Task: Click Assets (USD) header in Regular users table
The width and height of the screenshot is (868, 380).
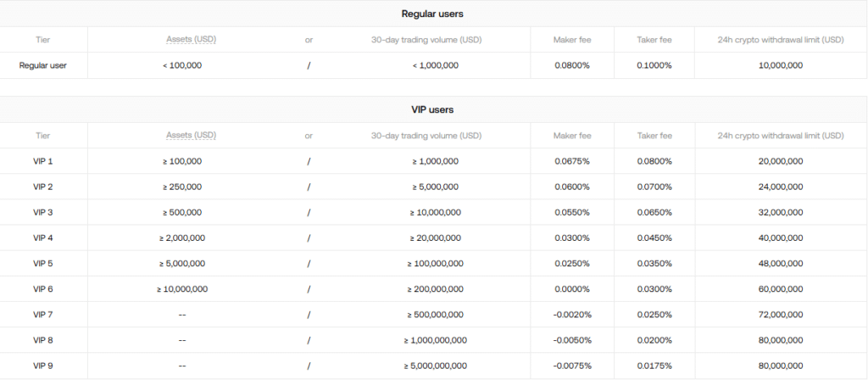Action: 191,40
